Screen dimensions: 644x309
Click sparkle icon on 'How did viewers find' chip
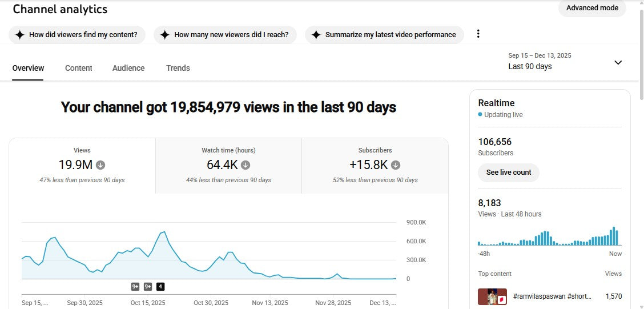(x=19, y=35)
